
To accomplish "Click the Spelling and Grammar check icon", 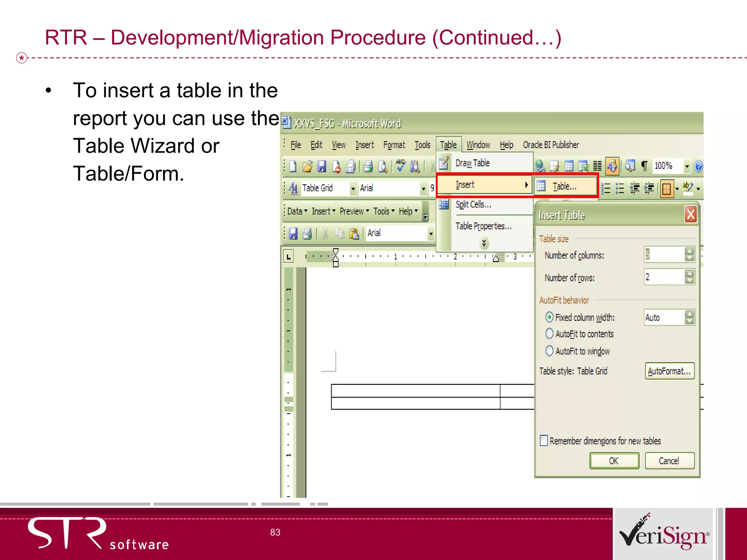I will coord(400,166).
